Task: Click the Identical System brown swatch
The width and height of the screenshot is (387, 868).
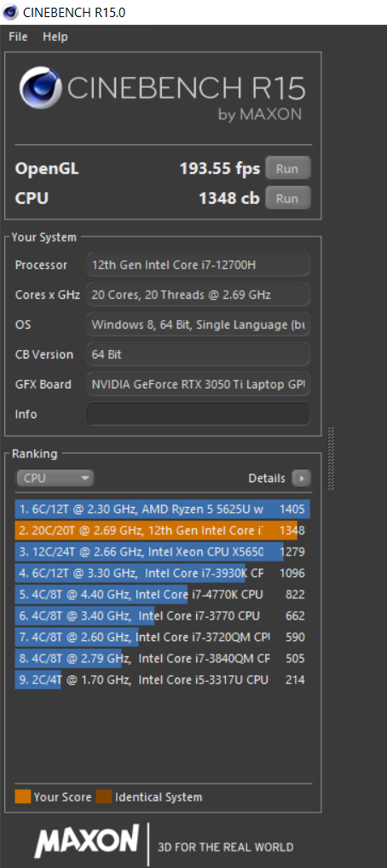Action: click(x=104, y=797)
